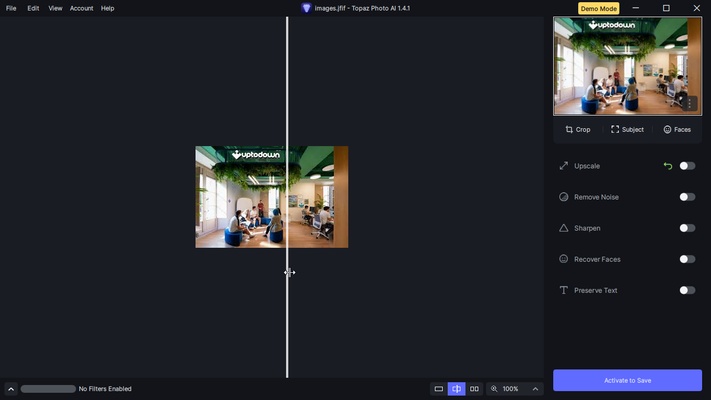Click the Upscale label
This screenshot has width=711, height=400.
587,166
